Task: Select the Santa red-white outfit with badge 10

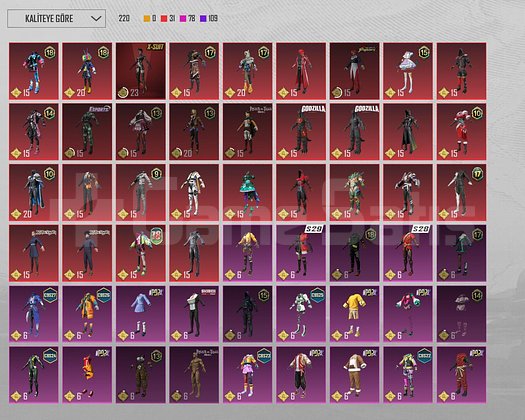Action: 461,132
